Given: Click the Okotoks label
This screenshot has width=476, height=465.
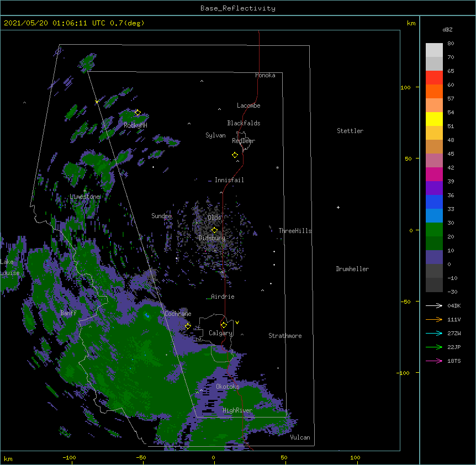Looking at the screenshot, I should [228, 387].
